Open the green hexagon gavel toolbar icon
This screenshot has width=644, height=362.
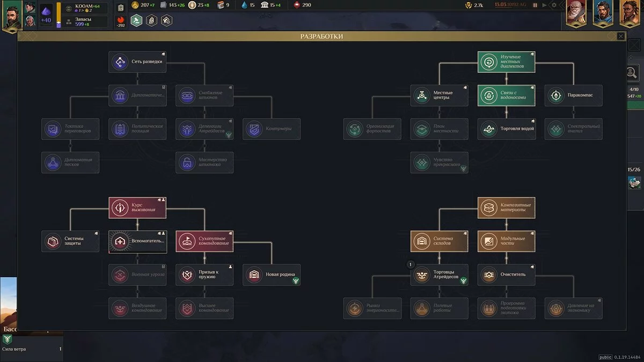[x=136, y=21]
